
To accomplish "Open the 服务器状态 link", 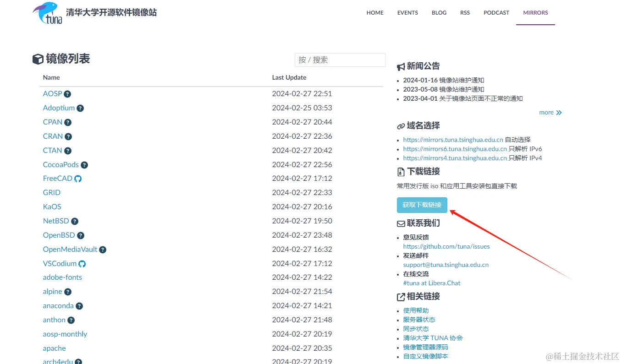I will [419, 320].
